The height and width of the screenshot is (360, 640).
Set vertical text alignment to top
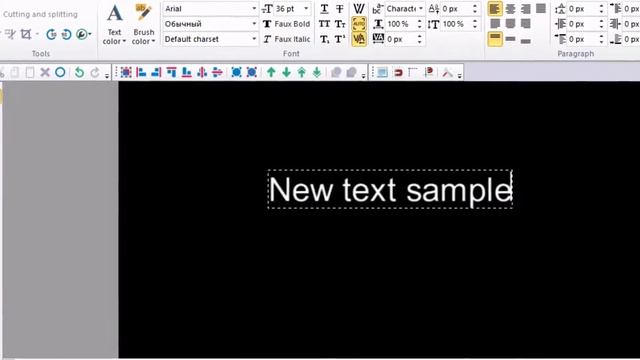pyautogui.click(x=495, y=39)
